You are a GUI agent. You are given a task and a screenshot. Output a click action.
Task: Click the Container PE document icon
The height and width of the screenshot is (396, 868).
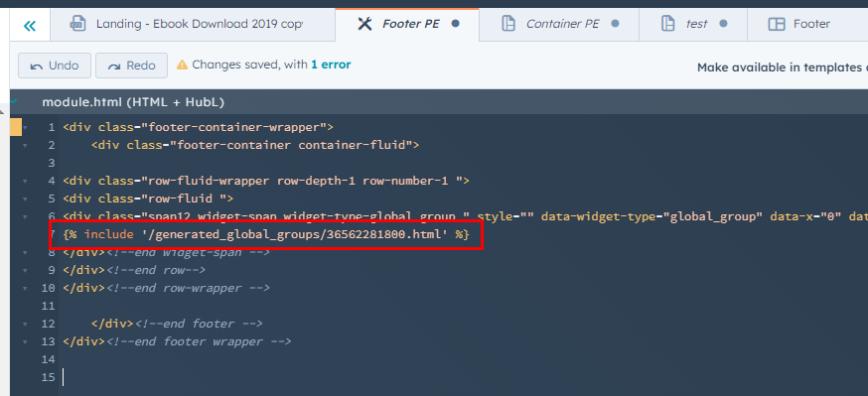point(508,24)
